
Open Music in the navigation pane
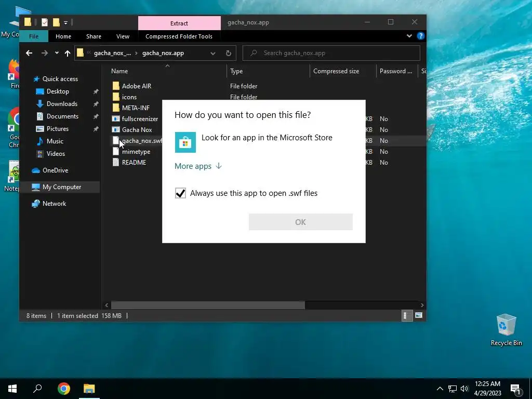coord(55,141)
